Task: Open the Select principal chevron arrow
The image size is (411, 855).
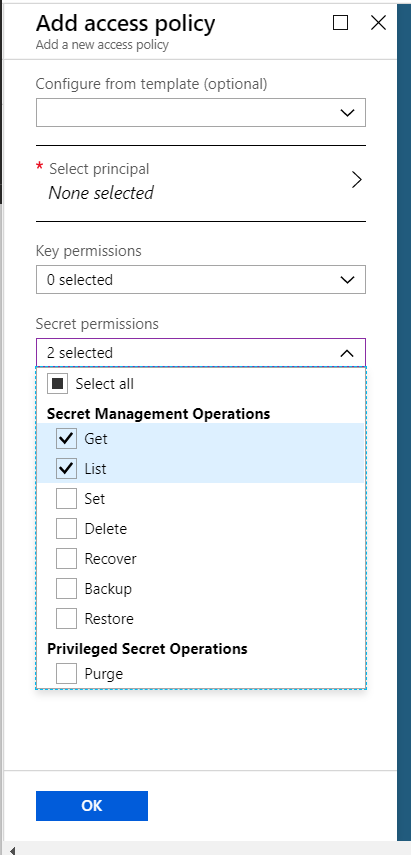Action: [x=356, y=179]
